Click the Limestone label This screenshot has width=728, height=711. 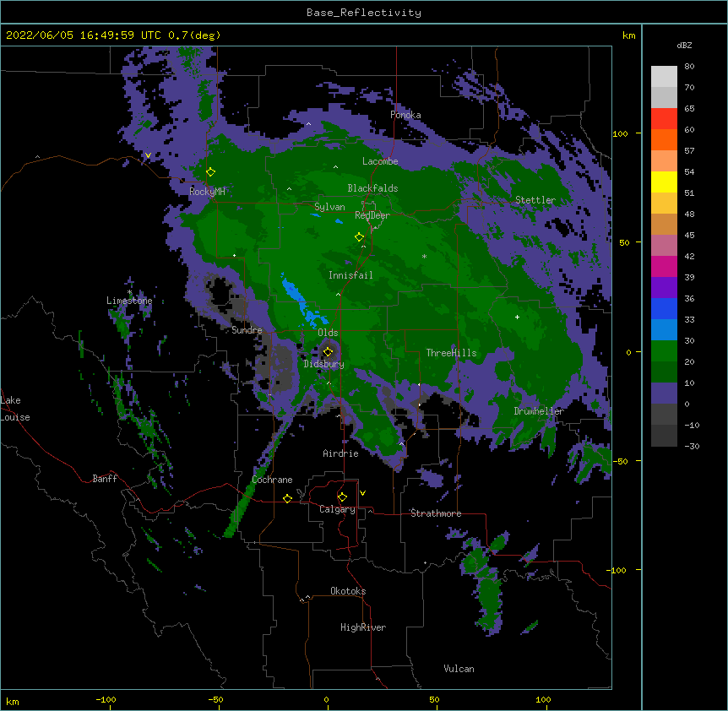(x=129, y=301)
